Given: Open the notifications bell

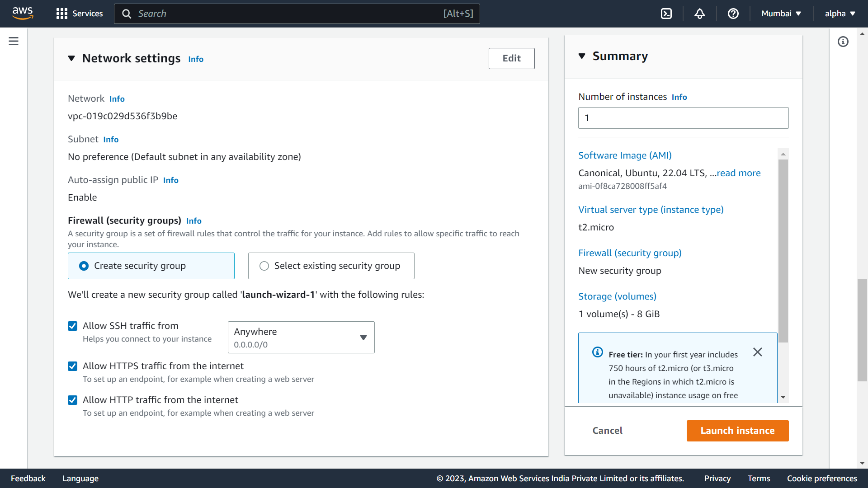Looking at the screenshot, I should click(x=700, y=14).
